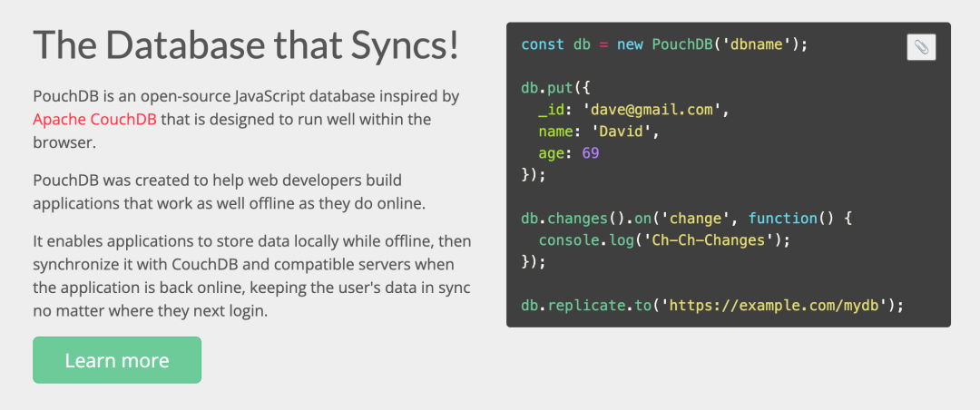980x410 pixels.
Task: Click the paragraph starting "It enables applications"
Action: coord(252,276)
